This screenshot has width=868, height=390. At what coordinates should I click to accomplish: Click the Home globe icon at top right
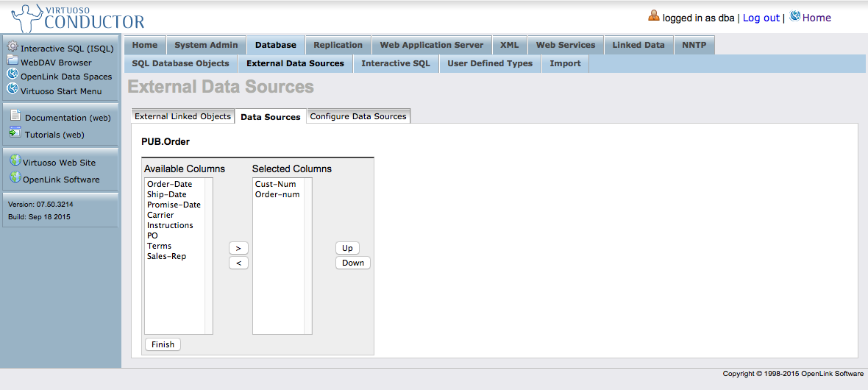pos(794,17)
